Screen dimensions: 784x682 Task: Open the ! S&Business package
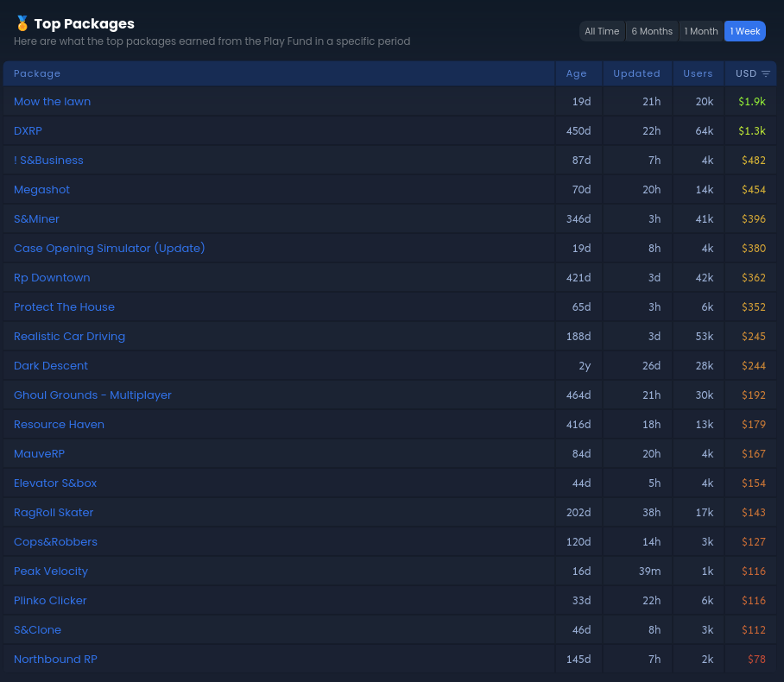[x=48, y=160]
